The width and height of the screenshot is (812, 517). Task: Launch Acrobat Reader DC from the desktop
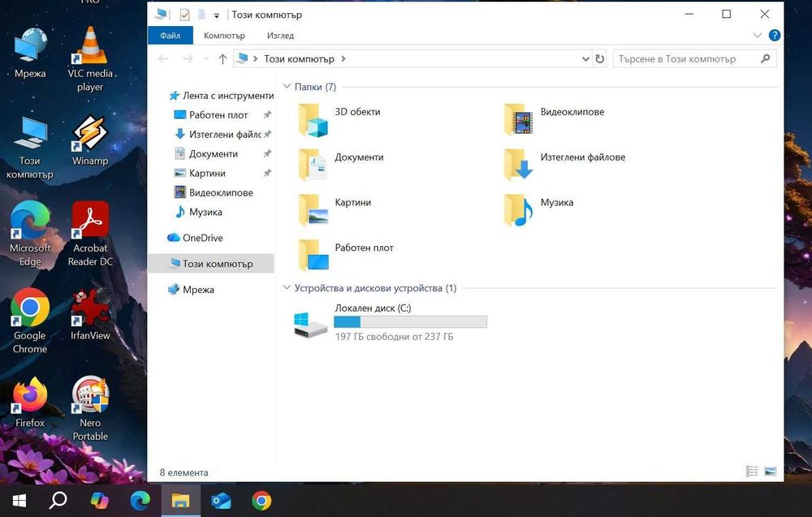click(x=90, y=233)
